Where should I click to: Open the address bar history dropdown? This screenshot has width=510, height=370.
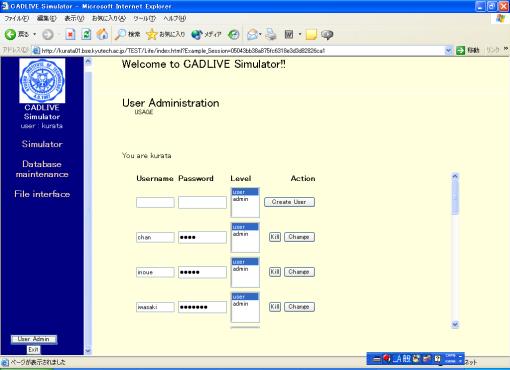449,51
